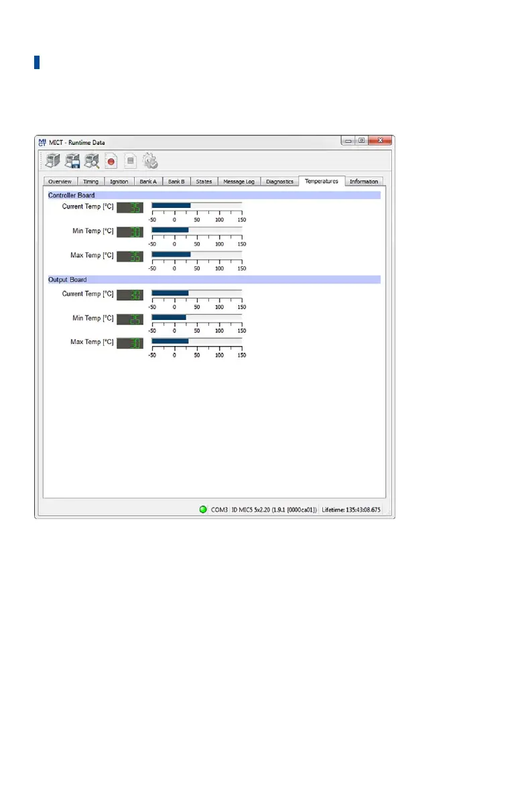
Task: Open the Timing tab
Action: click(x=91, y=182)
